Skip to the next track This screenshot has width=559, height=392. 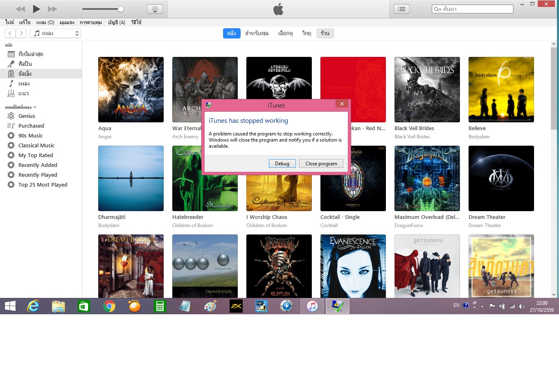click(52, 9)
